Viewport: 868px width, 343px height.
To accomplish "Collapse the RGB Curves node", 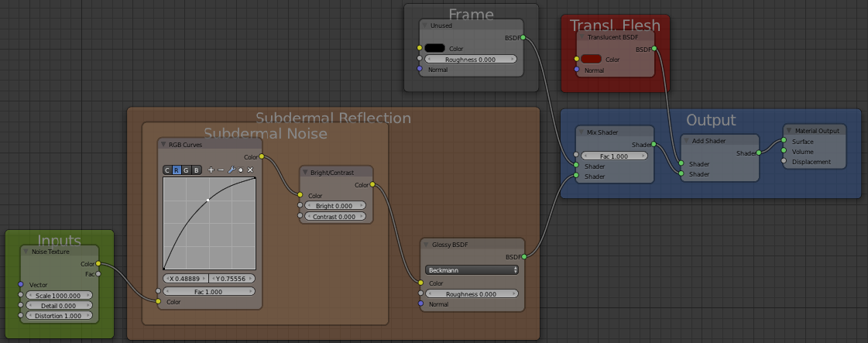I will pyautogui.click(x=163, y=144).
